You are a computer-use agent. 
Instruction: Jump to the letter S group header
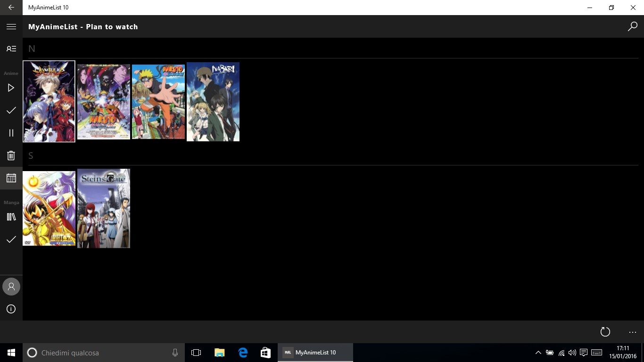point(31,156)
